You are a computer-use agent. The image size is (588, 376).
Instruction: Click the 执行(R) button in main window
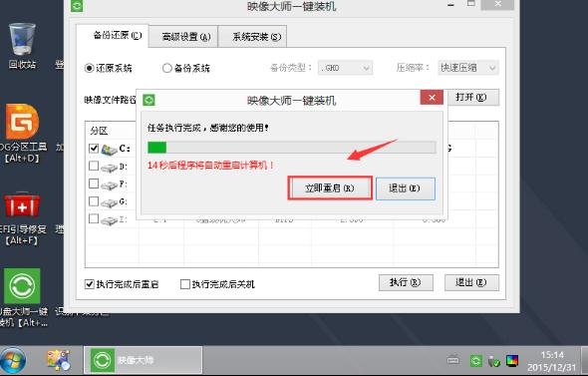(406, 282)
